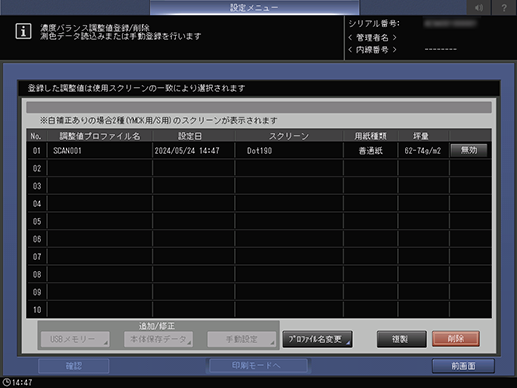Click the red 削除 button
Screen dimensions: 517x388
click(x=456, y=339)
